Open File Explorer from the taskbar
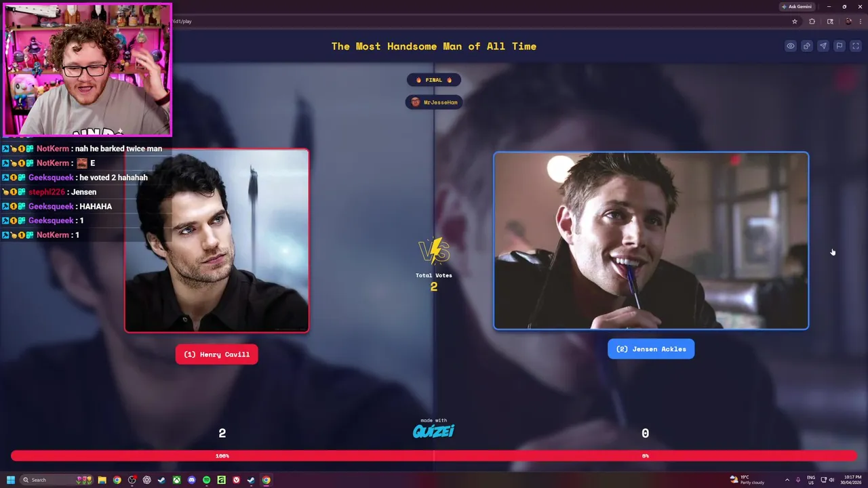This screenshot has height=488, width=868. click(102, 480)
